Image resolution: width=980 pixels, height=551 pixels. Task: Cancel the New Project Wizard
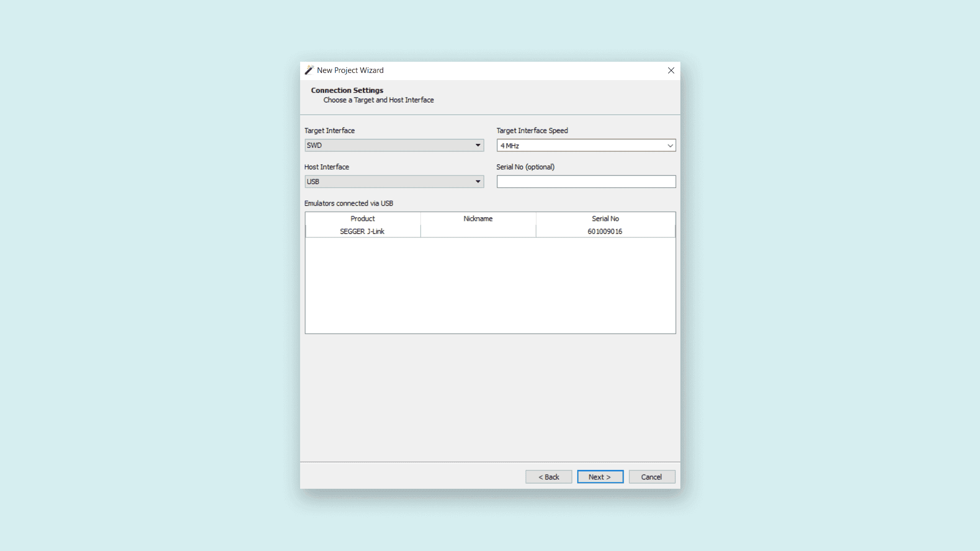tap(652, 477)
